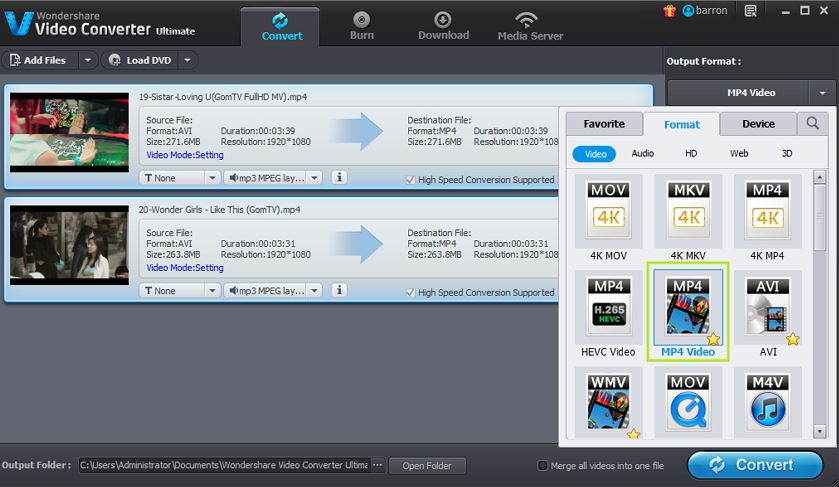839x487 pixels.
Task: Open the barron user account
Action: point(705,11)
